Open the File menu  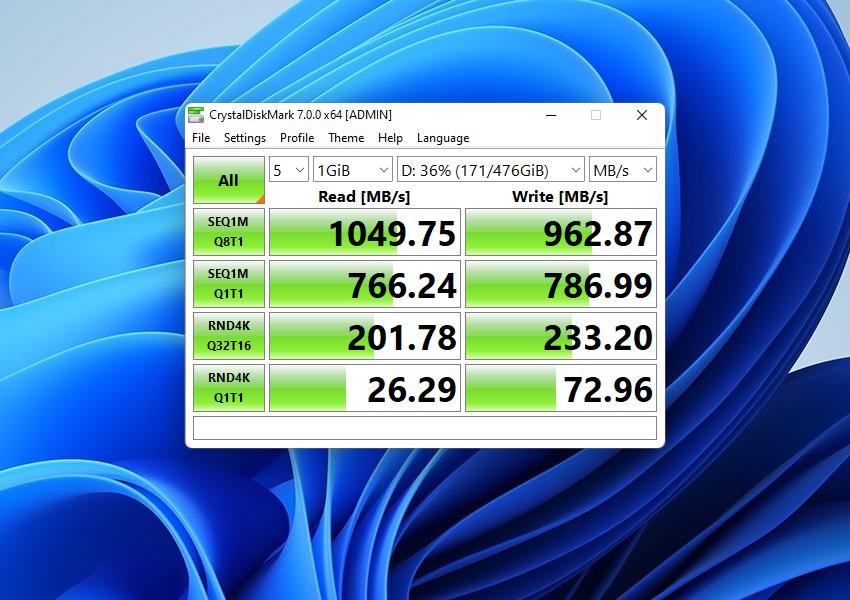click(201, 138)
